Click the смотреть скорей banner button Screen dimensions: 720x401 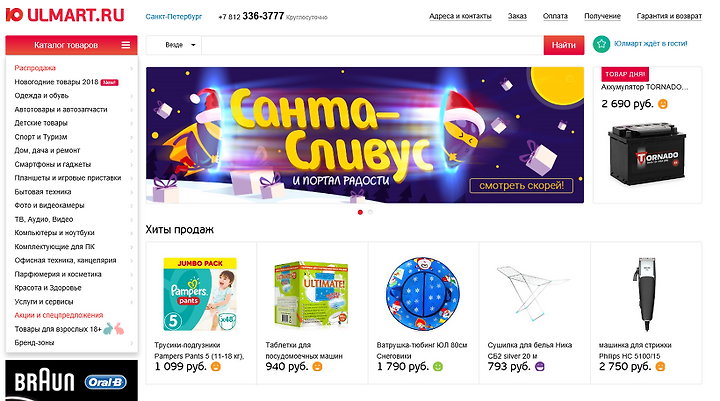(x=521, y=186)
